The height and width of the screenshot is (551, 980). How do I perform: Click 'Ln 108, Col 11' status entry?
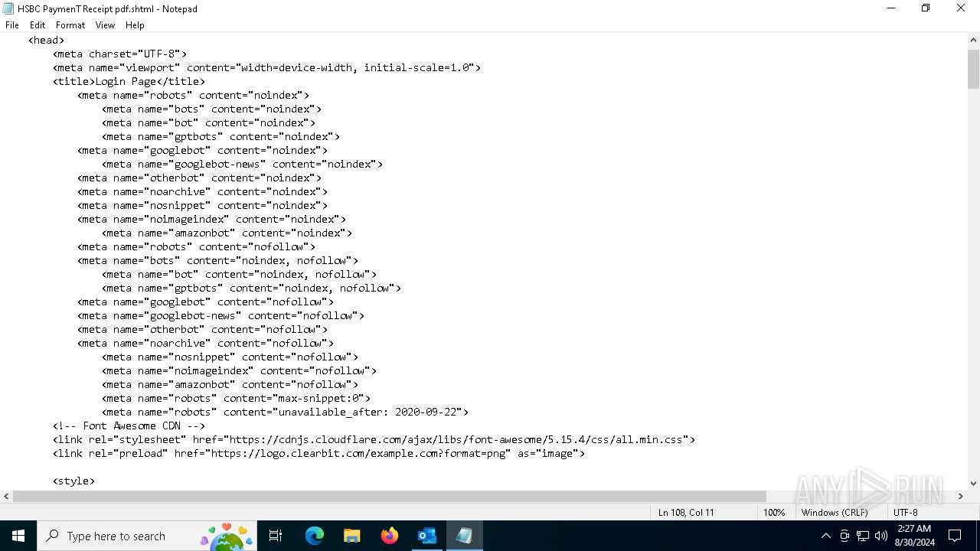pyautogui.click(x=686, y=512)
